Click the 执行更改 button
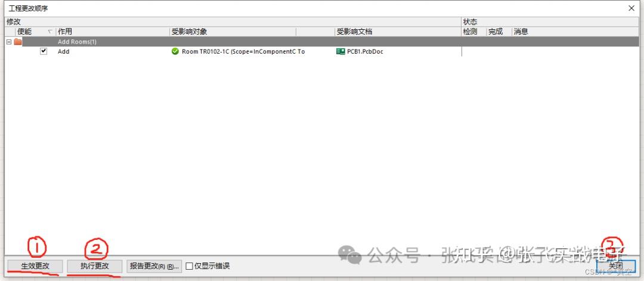The width and height of the screenshot is (644, 281). 95,266
